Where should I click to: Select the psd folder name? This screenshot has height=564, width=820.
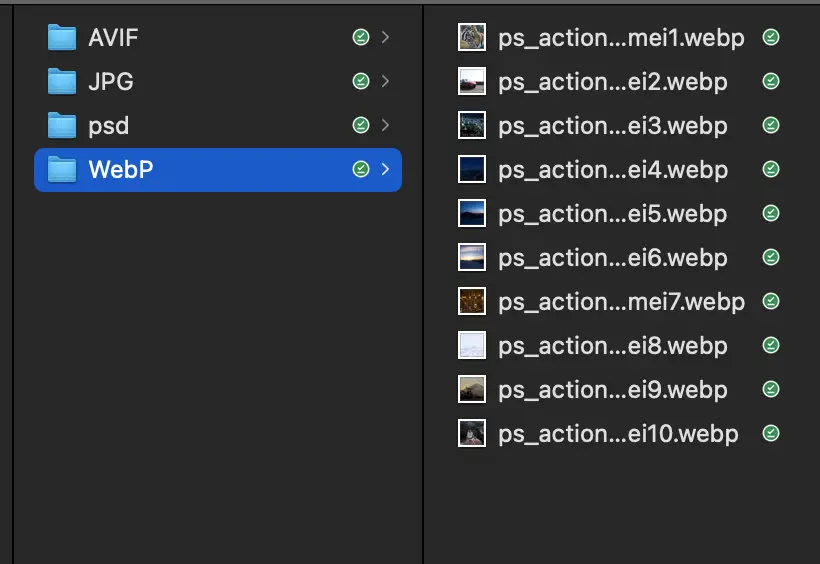(x=108, y=126)
